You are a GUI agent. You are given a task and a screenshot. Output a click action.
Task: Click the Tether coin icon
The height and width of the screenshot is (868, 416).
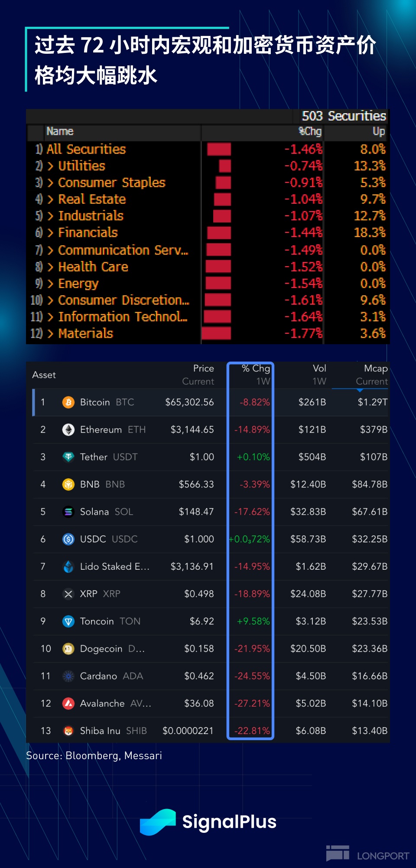click(x=68, y=457)
